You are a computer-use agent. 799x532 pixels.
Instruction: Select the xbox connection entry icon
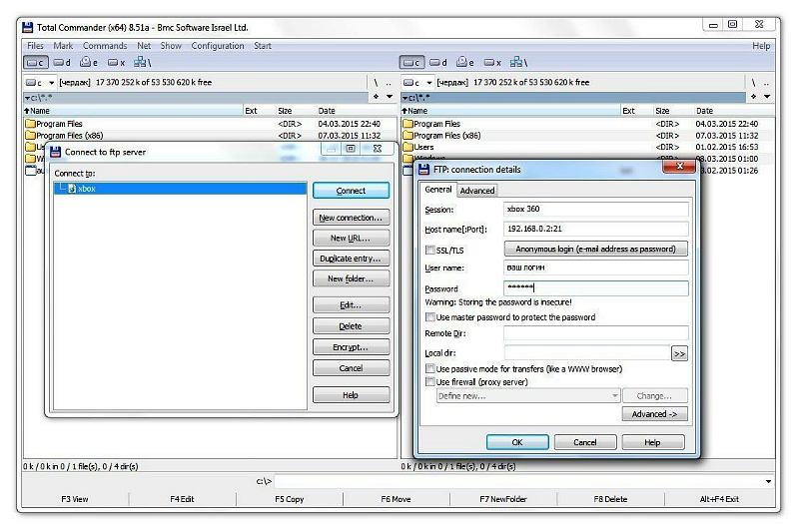click(x=72, y=189)
